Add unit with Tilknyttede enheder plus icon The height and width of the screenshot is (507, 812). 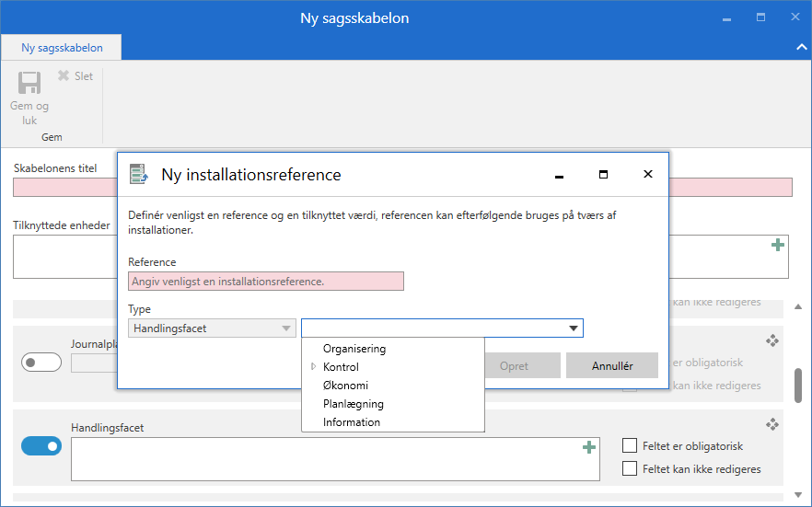[x=778, y=245]
